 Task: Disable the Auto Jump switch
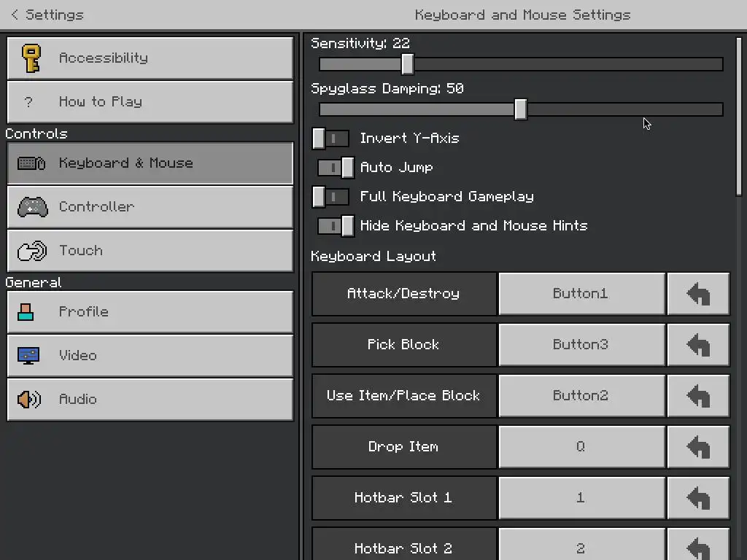[x=336, y=168]
